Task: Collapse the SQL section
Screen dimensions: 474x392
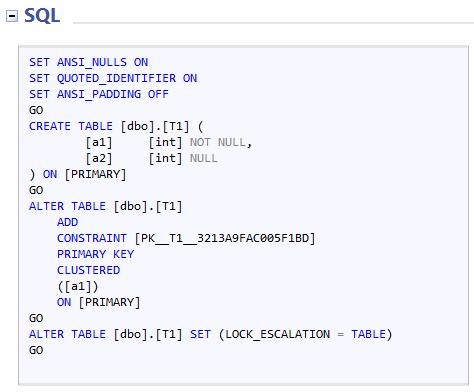Action: pyautogui.click(x=12, y=16)
